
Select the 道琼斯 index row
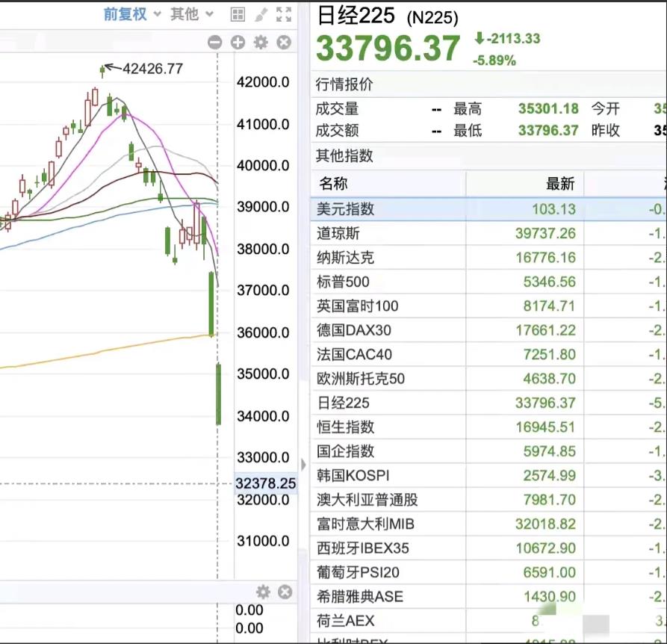(448, 233)
